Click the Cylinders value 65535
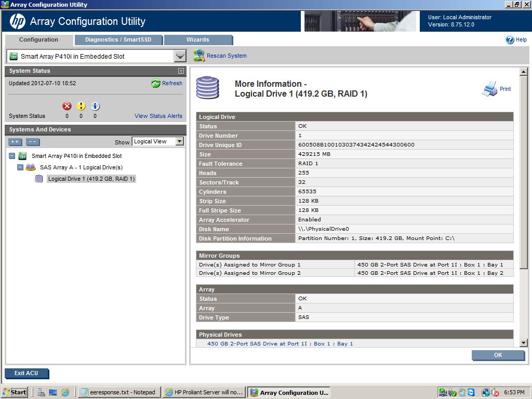The image size is (532, 399). pyautogui.click(x=307, y=191)
